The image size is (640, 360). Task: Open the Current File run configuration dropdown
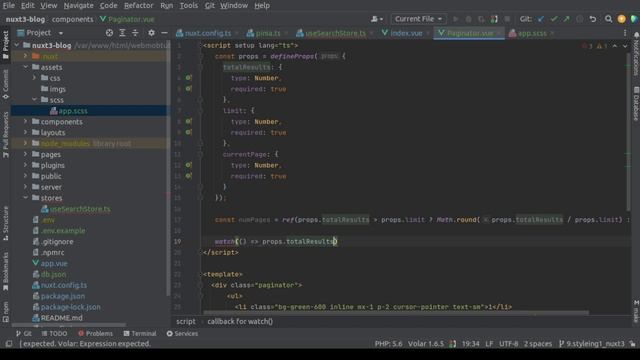418,19
